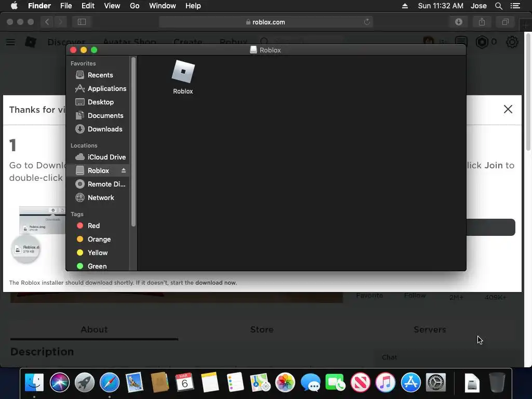Switch to the About tab on webpage
The width and height of the screenshot is (532, 399).
(x=94, y=330)
